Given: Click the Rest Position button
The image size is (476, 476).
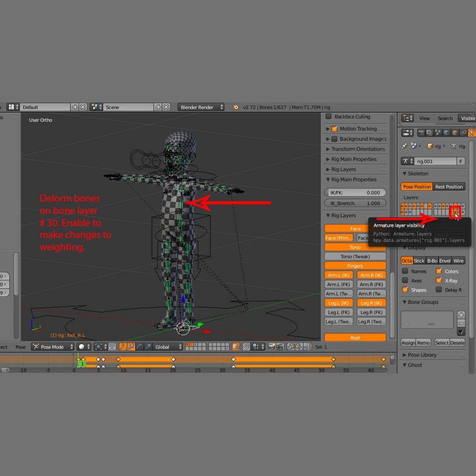Looking at the screenshot, I should (x=449, y=187).
